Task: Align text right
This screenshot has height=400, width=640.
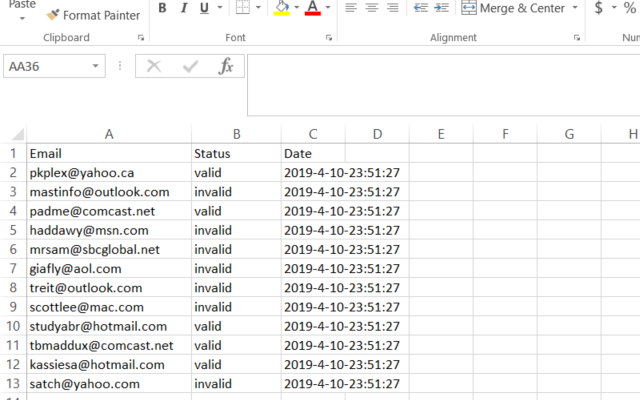Action: 393,8
